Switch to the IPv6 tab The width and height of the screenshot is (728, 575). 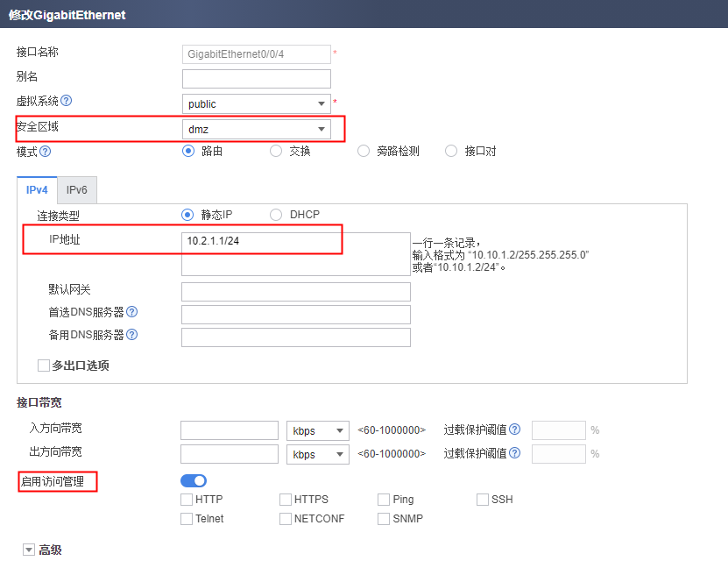[76, 190]
